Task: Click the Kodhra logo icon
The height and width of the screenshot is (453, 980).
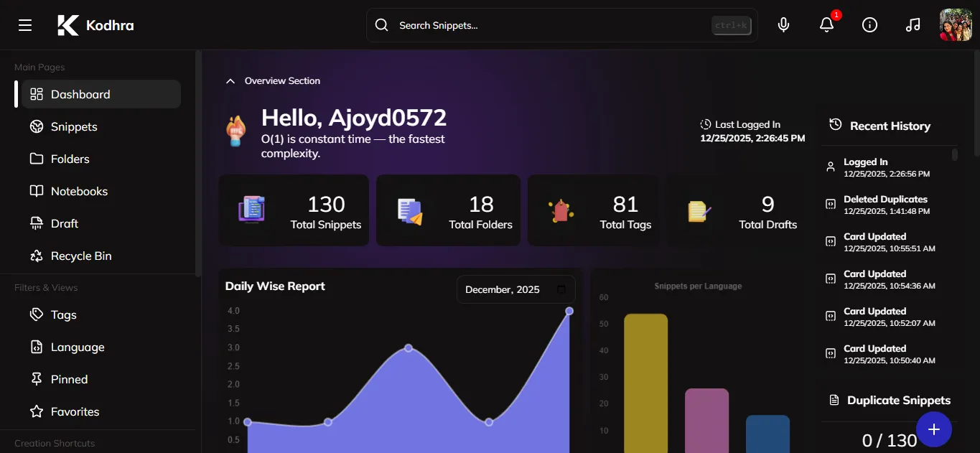Action: 68,25
